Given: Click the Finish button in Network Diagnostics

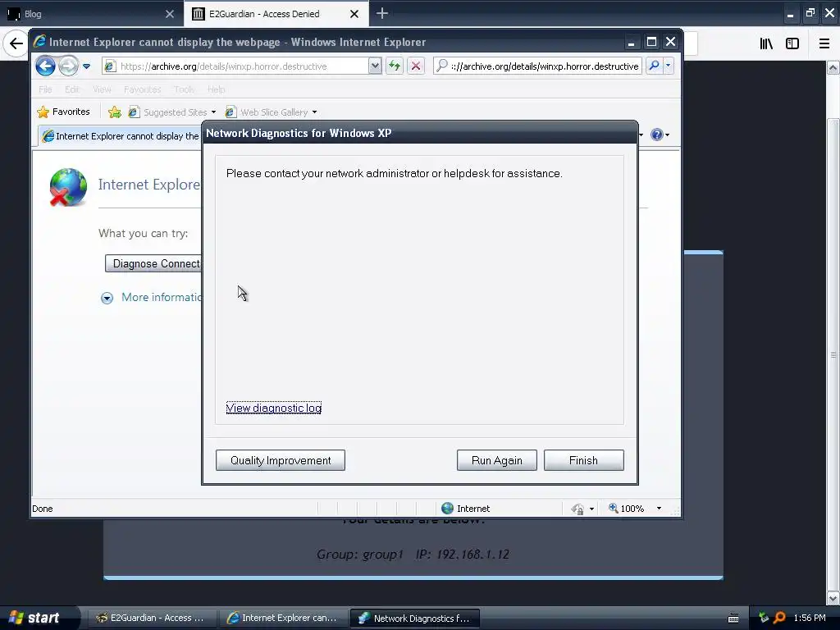Looking at the screenshot, I should pos(583,460).
